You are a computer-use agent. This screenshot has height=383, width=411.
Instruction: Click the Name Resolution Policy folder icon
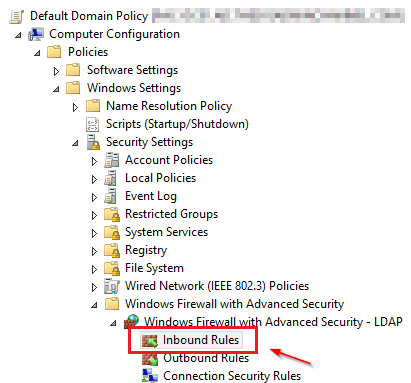(x=93, y=106)
